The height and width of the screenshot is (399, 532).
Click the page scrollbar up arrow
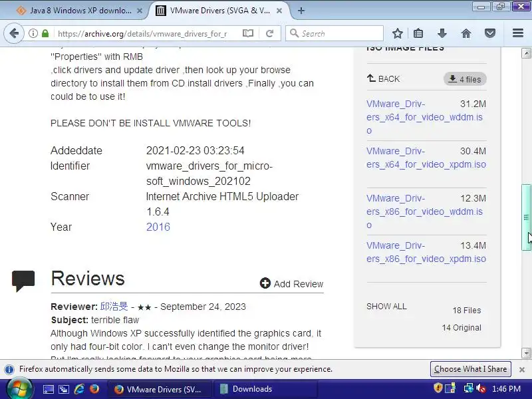[526, 53]
